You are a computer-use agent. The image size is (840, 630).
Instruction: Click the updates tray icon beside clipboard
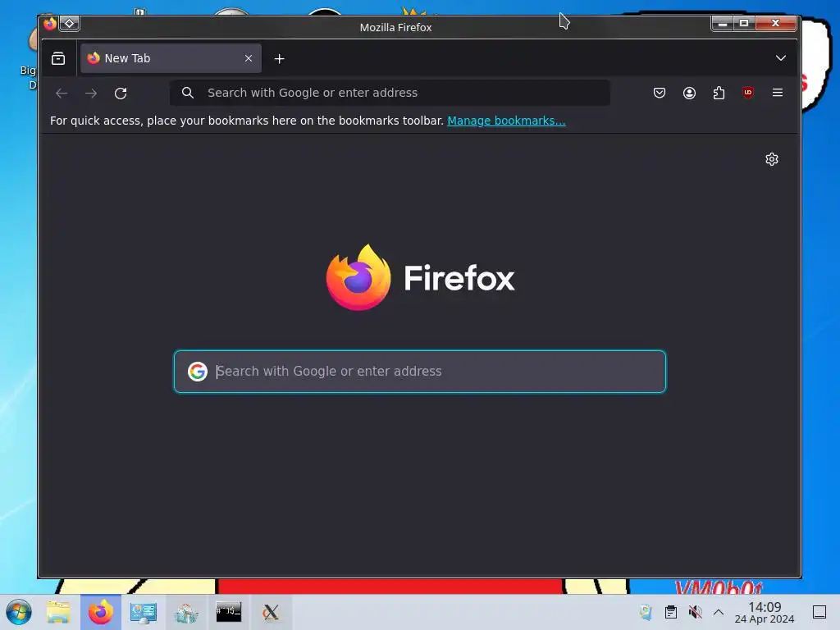coord(646,612)
